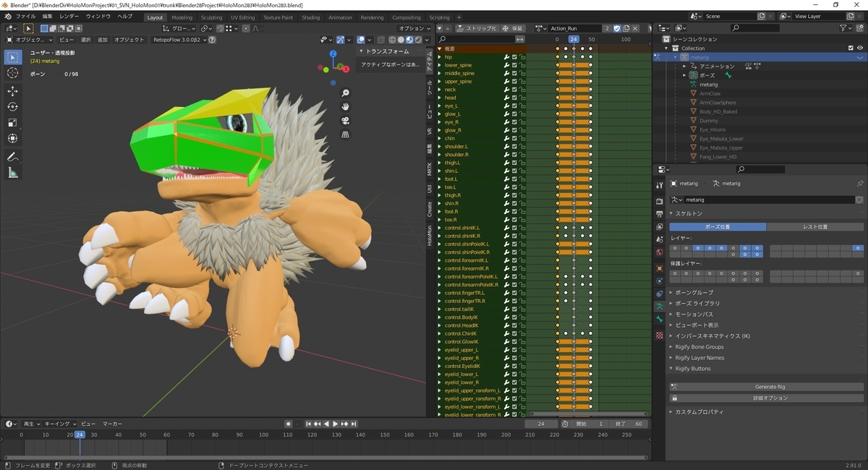Select the Select Box tool in viewport toolbar
Screen dimensions: 868x470
click(13, 57)
